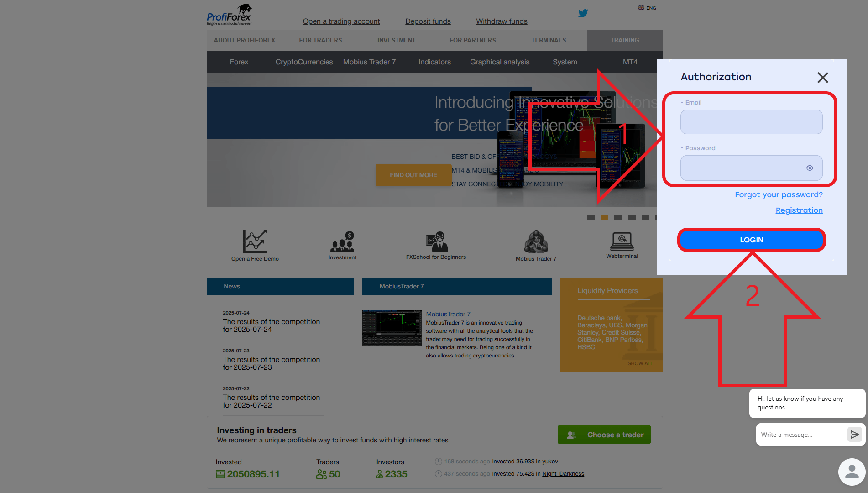The width and height of the screenshot is (868, 493).
Task: Click the blue LOGIN button
Action: 751,240
